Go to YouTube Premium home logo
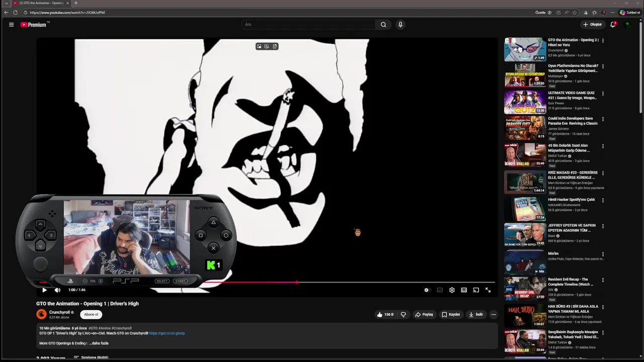 35,24
